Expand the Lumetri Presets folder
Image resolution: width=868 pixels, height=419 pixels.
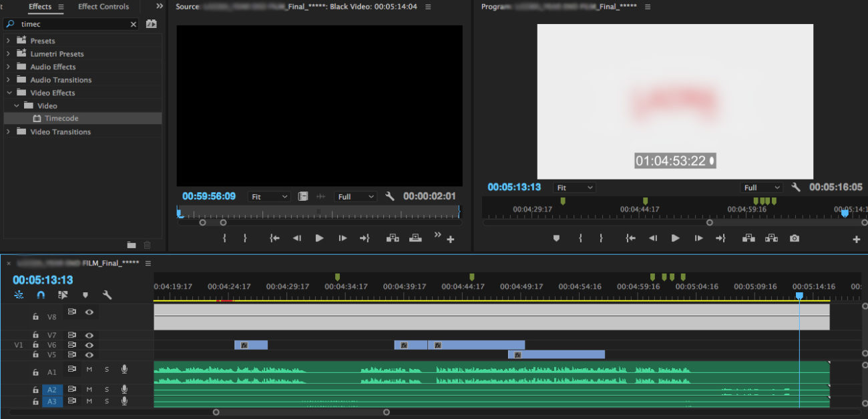(9, 54)
